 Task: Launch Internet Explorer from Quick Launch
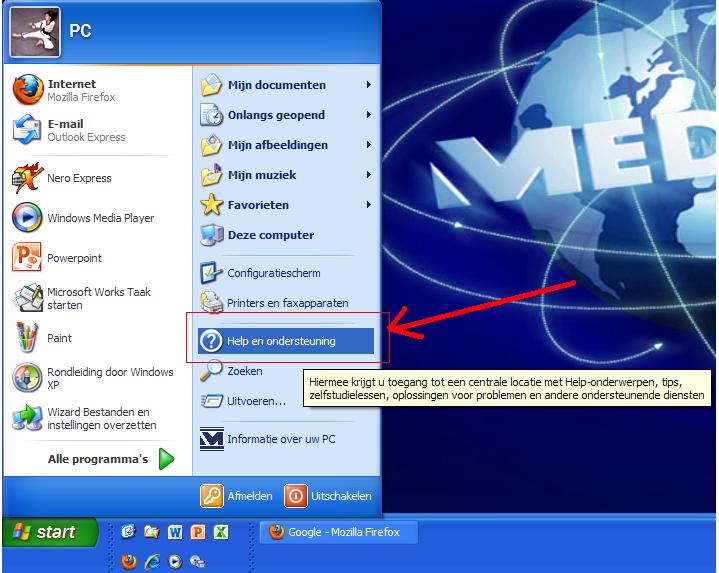[152, 561]
